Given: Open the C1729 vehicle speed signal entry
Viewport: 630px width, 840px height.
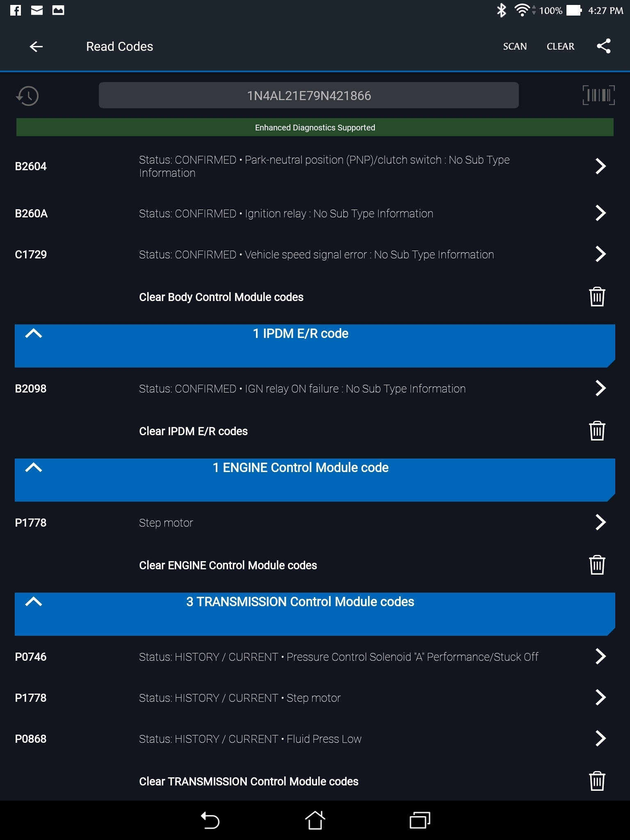Looking at the screenshot, I should click(600, 254).
